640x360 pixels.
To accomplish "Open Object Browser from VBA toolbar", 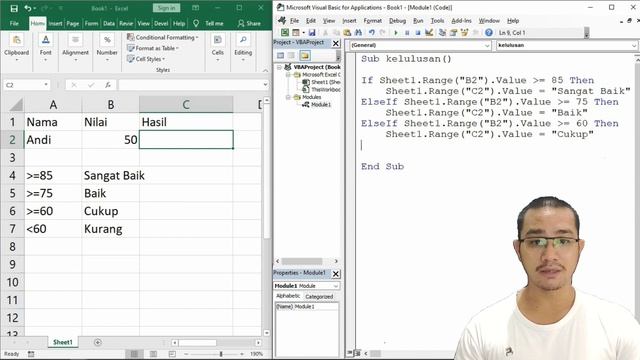I will (464, 33).
